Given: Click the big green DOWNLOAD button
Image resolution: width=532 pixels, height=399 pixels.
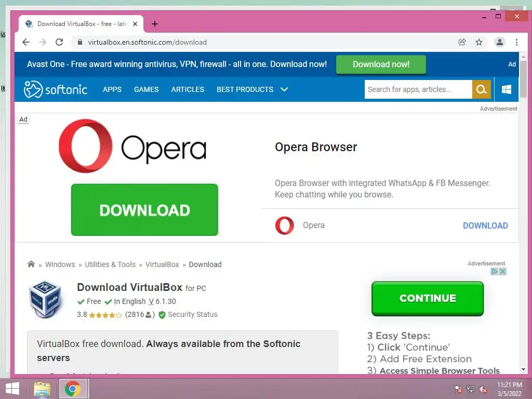Looking at the screenshot, I should (144, 210).
